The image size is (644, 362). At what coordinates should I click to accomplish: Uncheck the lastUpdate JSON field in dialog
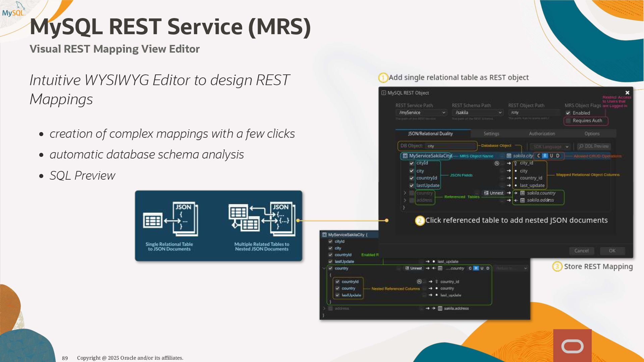(412, 185)
